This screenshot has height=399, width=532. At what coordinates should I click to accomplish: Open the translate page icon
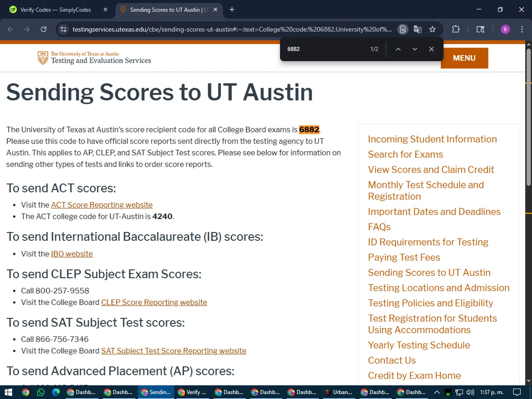417,29
